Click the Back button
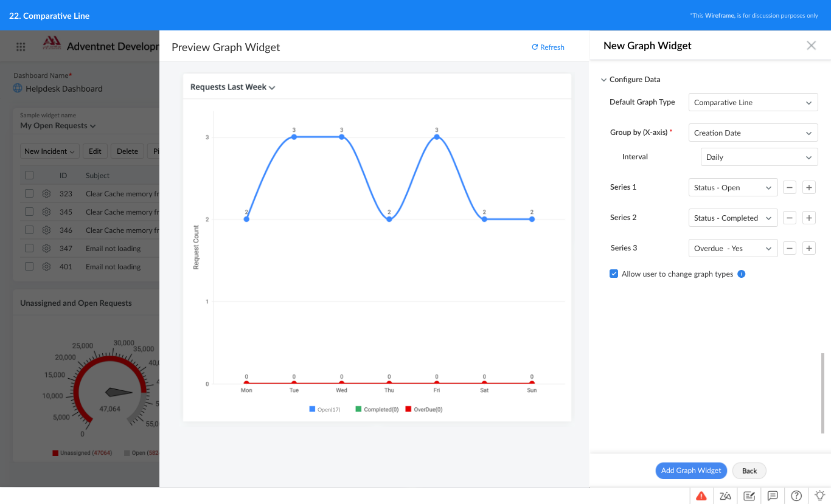The height and width of the screenshot is (504, 831). 749,471
